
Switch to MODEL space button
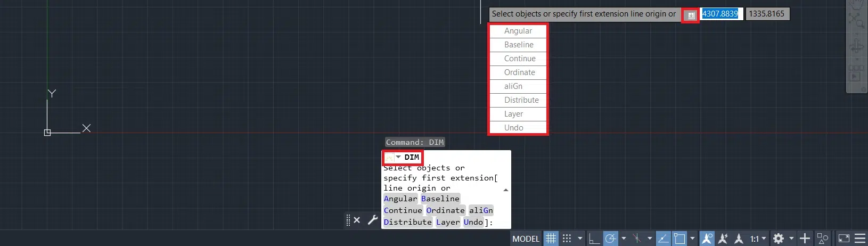point(526,239)
